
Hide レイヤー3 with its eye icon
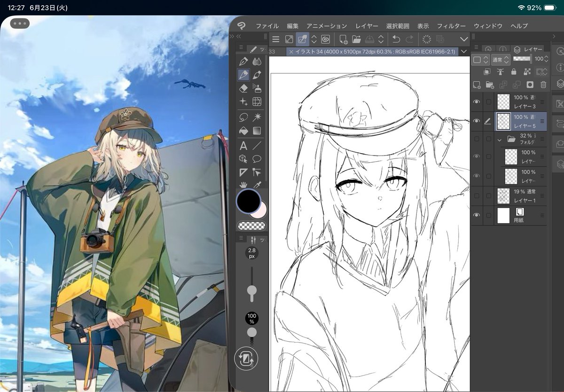477,102
